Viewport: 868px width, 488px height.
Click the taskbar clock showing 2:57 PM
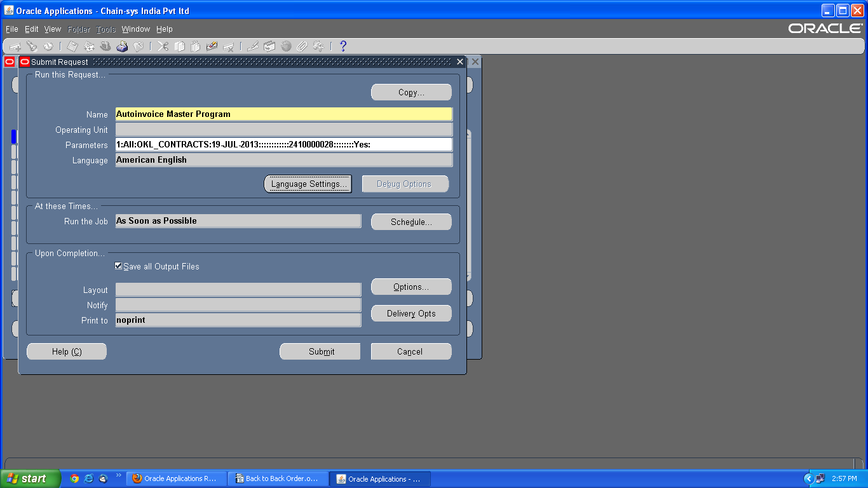[844, 478]
